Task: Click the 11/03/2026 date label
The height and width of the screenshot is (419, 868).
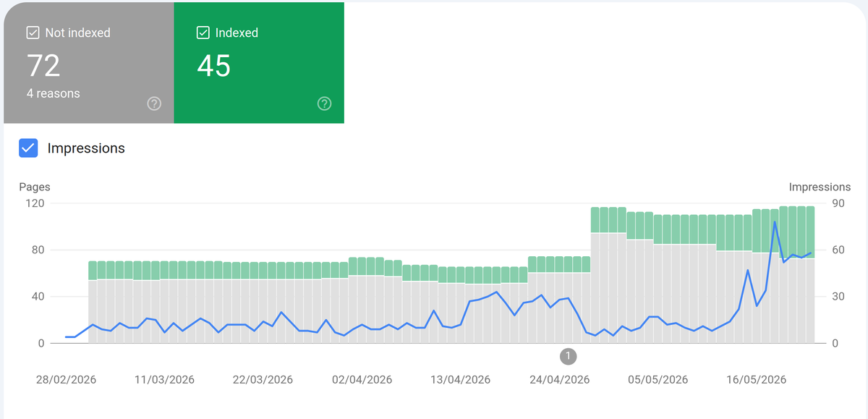Action: pos(165,379)
